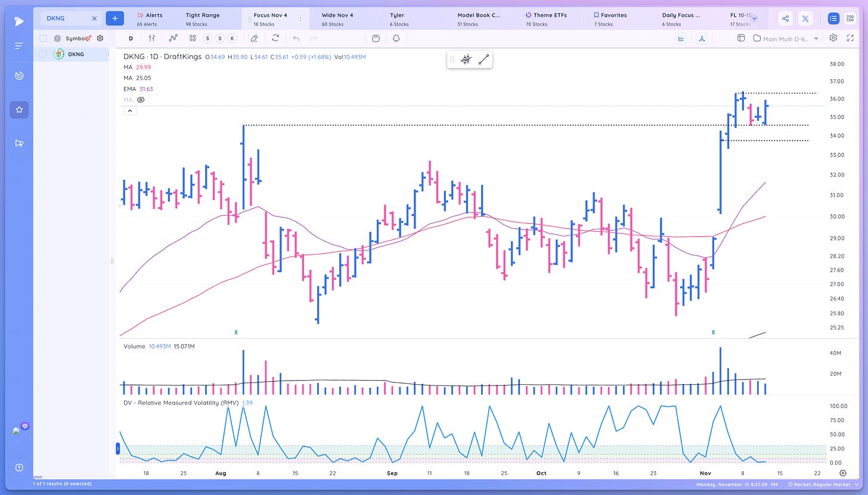Open Focus Nov 4 tab options dots
Screen dimensions: 868x495
[x=300, y=19]
